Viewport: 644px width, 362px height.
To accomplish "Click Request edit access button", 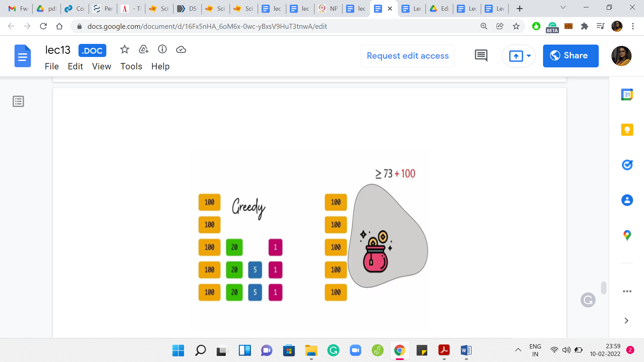I will click(x=408, y=56).
